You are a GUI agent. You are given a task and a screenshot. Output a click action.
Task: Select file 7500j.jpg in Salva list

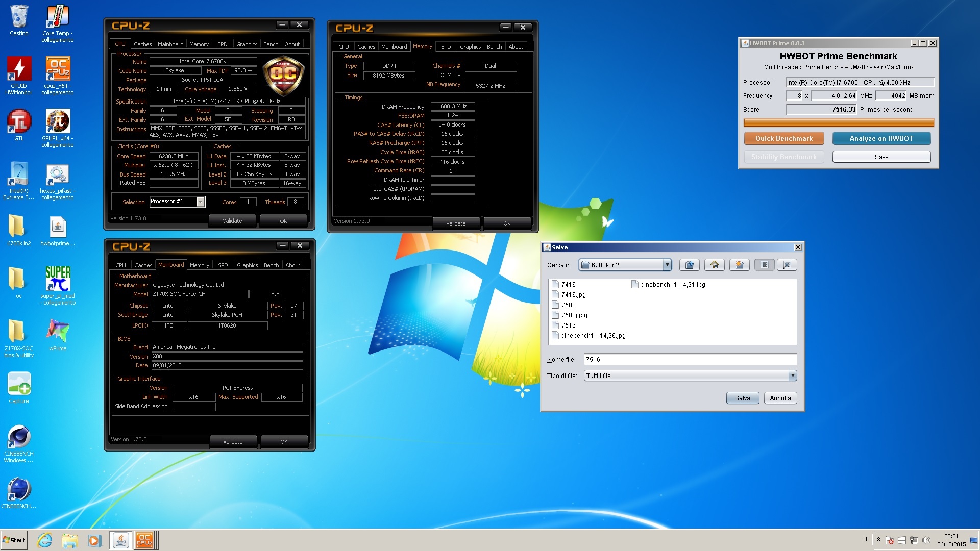coord(570,315)
